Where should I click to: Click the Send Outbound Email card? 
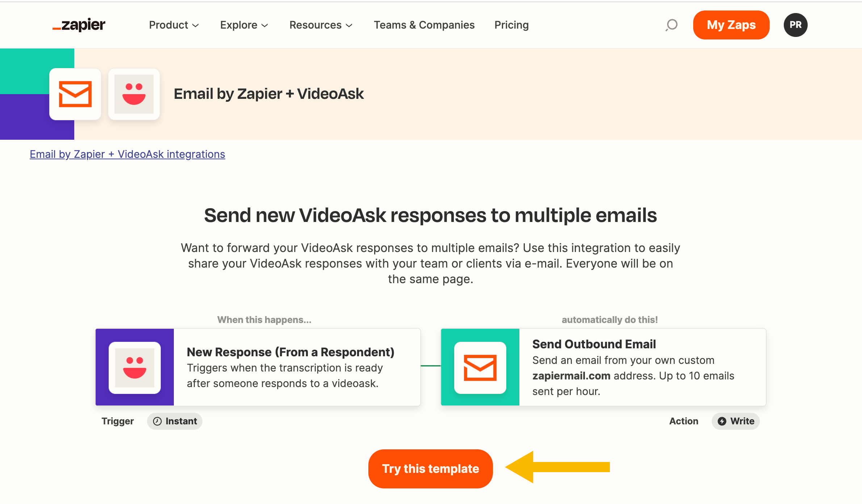pyautogui.click(x=603, y=367)
